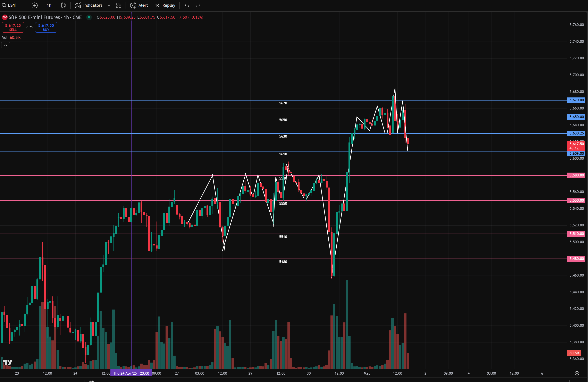Image resolution: width=588 pixels, height=382 pixels.
Task: Click the green market status dot
Action: pos(89,17)
